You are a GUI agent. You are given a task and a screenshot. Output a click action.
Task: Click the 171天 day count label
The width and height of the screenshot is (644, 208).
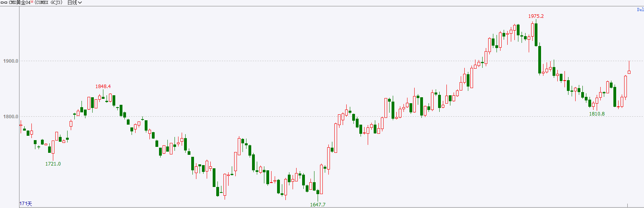click(26, 204)
